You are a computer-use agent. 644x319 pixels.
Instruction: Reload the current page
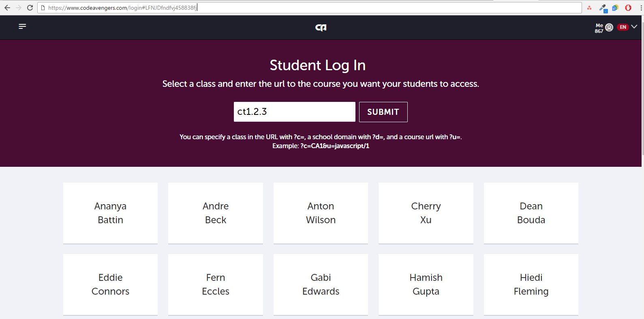click(x=30, y=7)
